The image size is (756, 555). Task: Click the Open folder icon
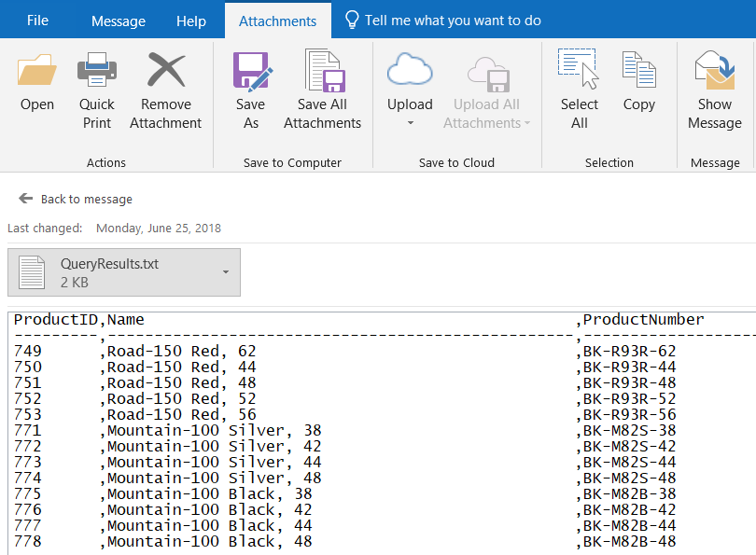(x=37, y=71)
